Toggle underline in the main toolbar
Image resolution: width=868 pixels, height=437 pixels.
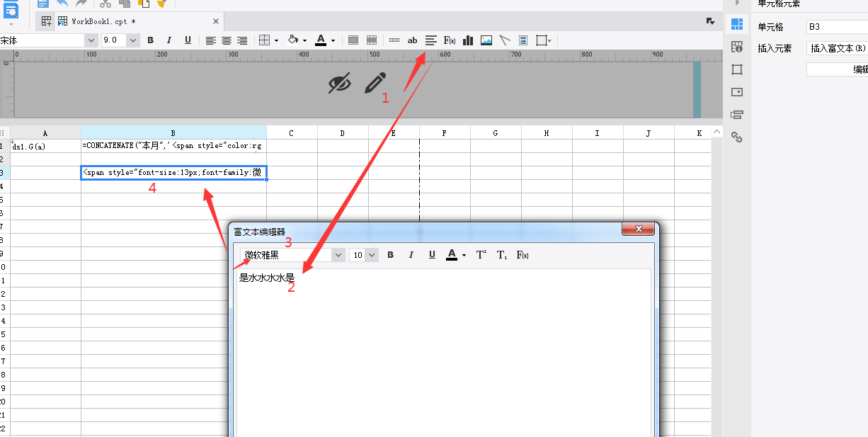(x=188, y=40)
